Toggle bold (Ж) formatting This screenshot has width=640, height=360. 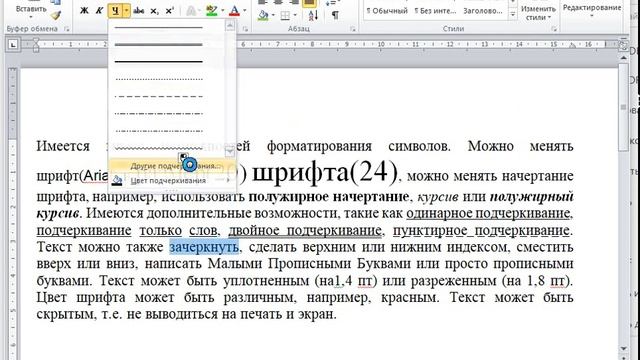[x=84, y=11]
